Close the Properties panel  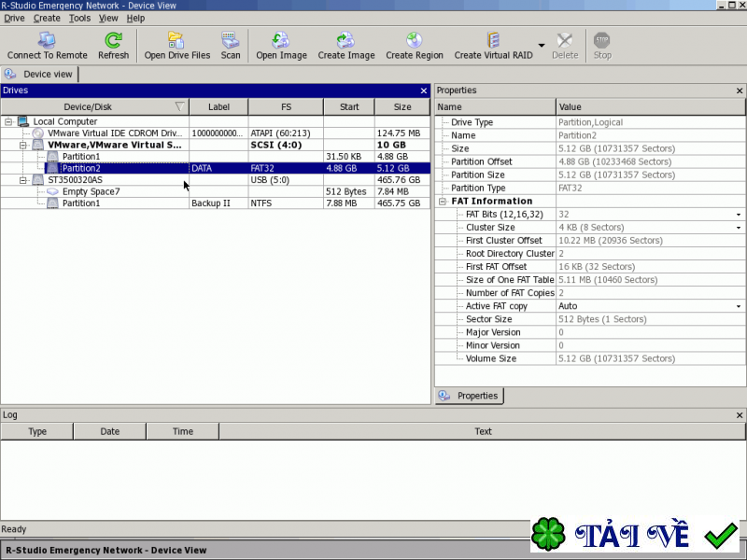pos(740,91)
